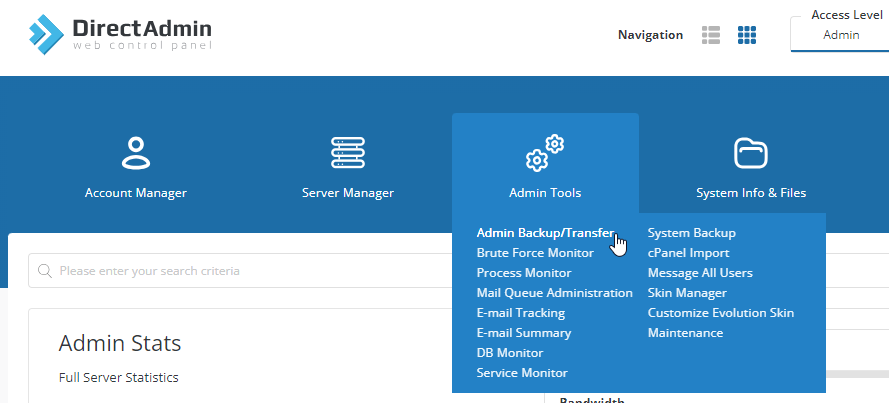
Task: Open the Account Manager user icon
Action: (136, 153)
